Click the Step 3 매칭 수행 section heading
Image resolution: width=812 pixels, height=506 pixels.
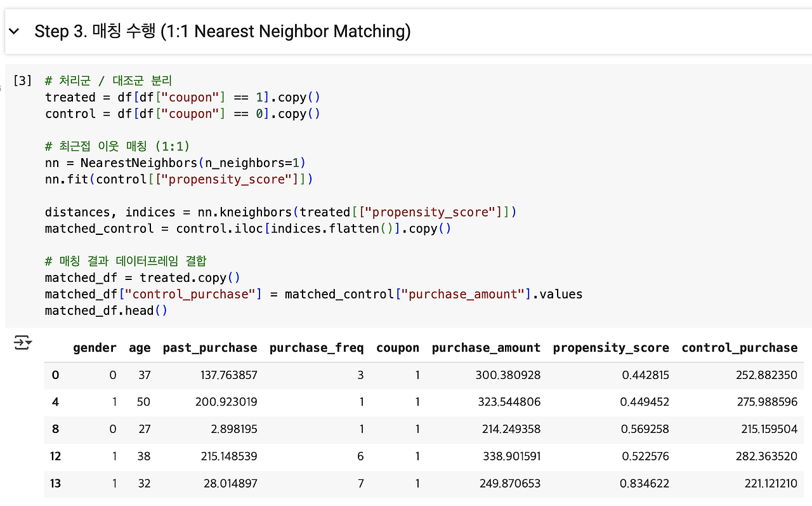click(x=222, y=31)
